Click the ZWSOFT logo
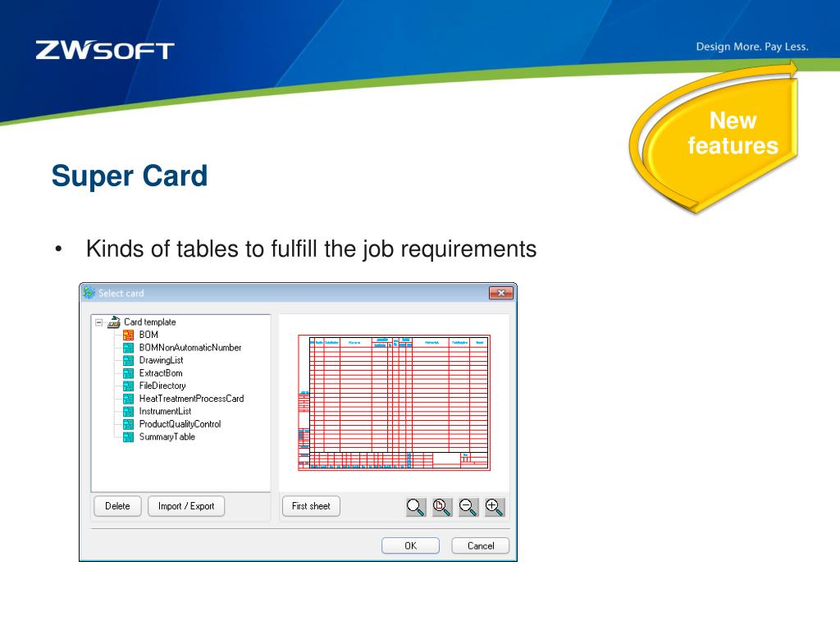This screenshot has height=630, width=840. (x=105, y=50)
